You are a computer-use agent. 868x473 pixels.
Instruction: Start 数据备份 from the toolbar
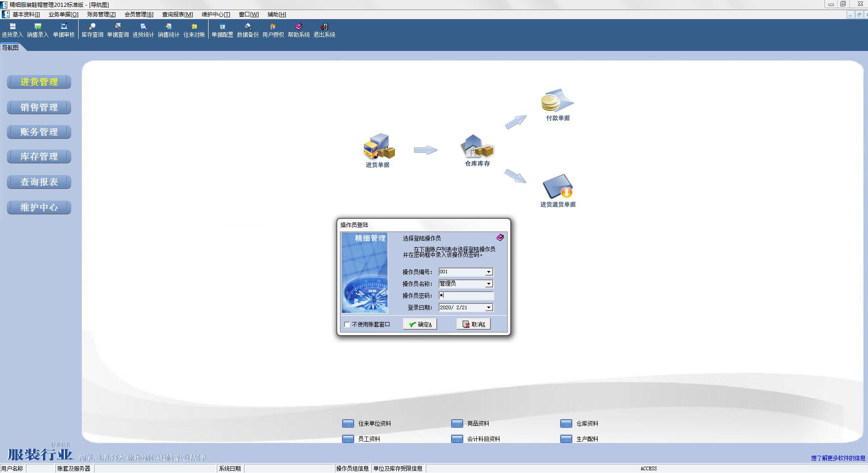tap(248, 30)
